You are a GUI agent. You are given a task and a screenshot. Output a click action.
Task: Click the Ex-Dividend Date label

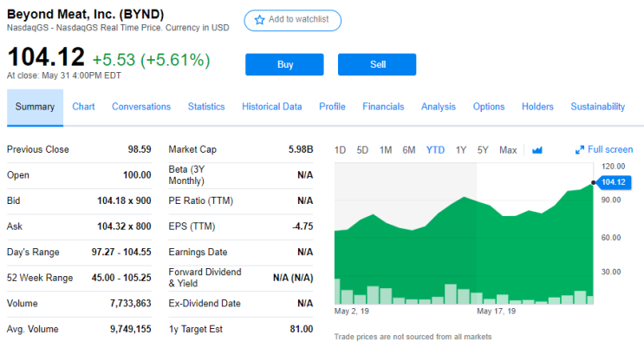pos(205,304)
